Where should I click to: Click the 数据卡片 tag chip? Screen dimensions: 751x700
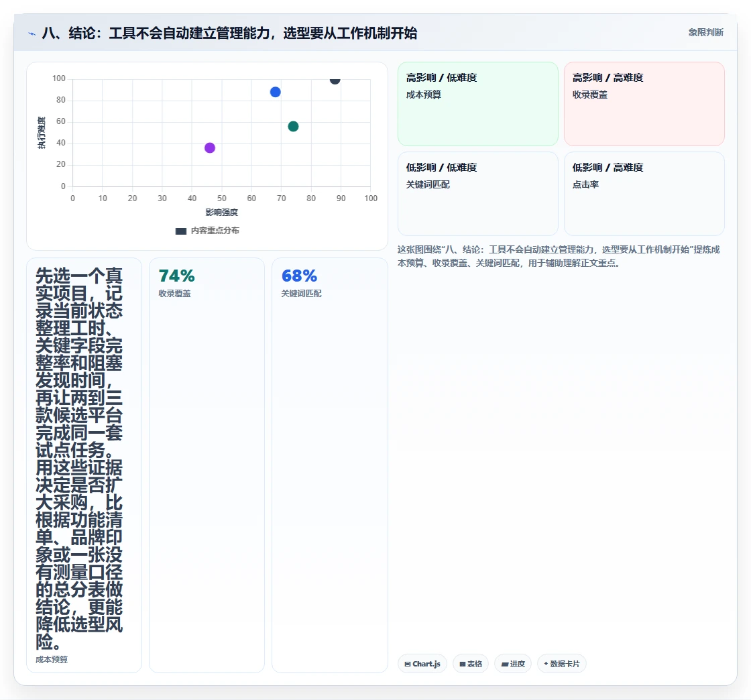click(x=562, y=664)
